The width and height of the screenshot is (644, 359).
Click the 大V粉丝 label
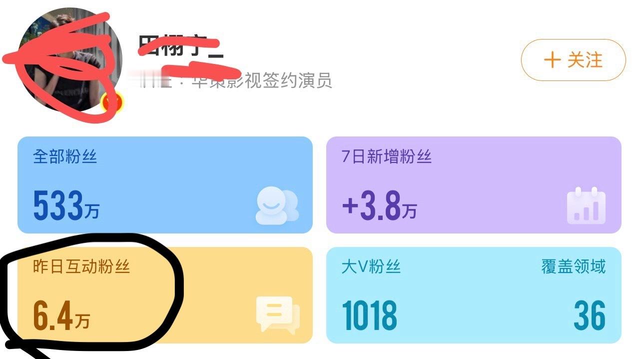click(x=371, y=266)
